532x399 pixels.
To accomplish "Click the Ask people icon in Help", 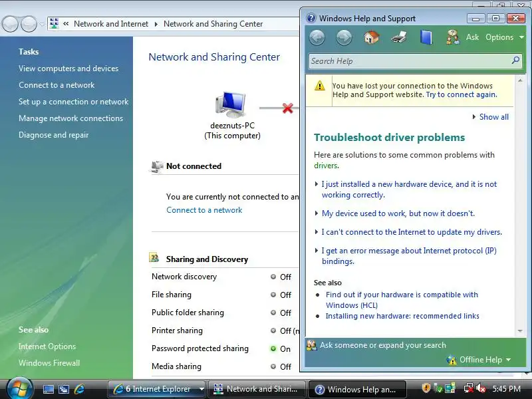I will pos(453,37).
